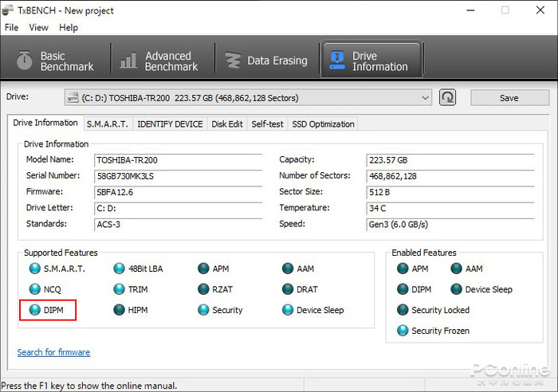Follow the Search for firmware link
The image size is (558, 392).
click(53, 352)
